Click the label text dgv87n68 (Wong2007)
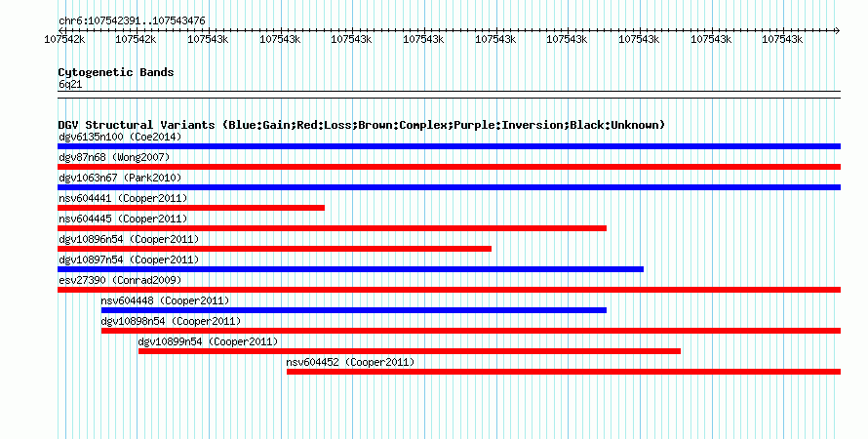Viewport: 868px width, 439px height. (x=114, y=157)
